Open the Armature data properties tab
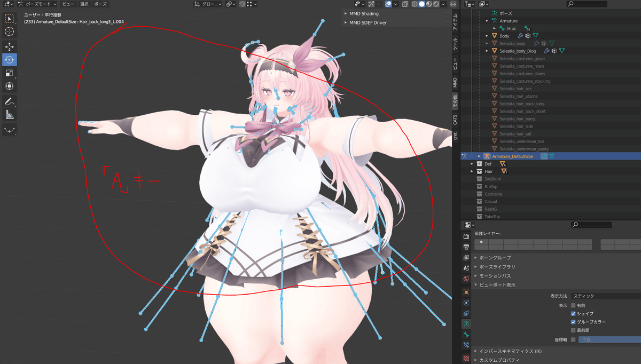Screen dimensions: 641x364 coord(466,324)
